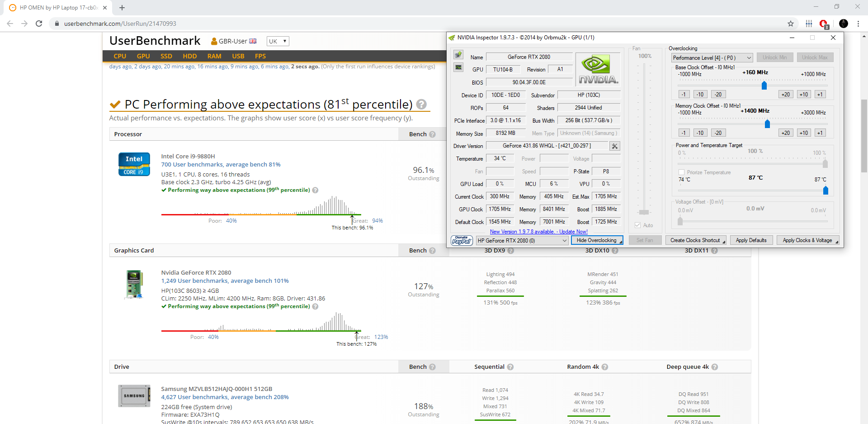The height and width of the screenshot is (424, 868).
Task: Click help icon beside Graphics Card Bench header
Action: 432,251
